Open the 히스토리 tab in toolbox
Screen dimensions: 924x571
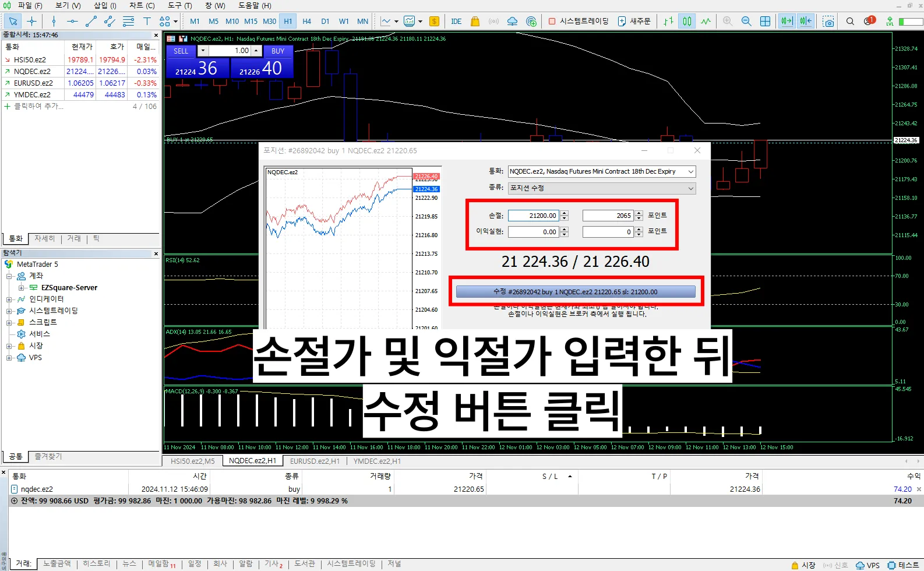pos(96,563)
